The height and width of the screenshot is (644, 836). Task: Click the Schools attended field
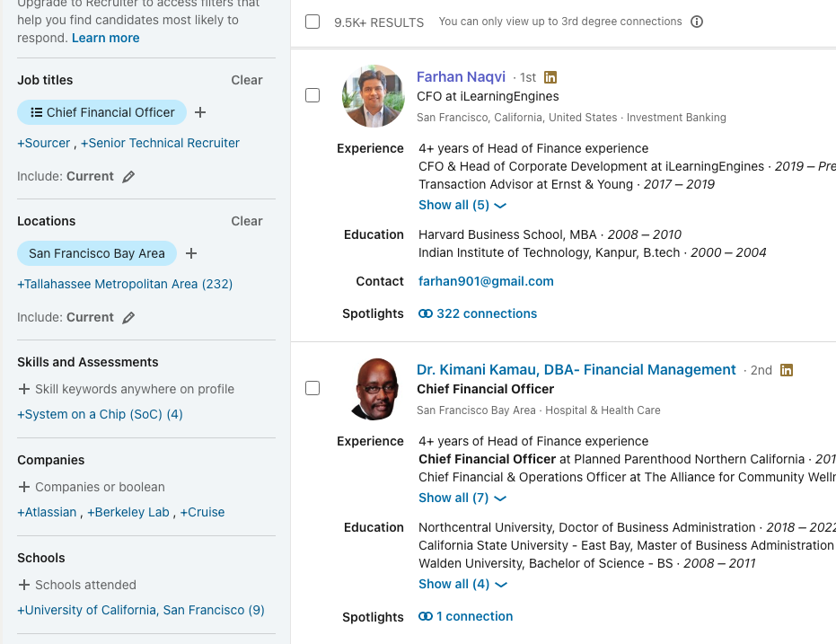click(x=85, y=585)
